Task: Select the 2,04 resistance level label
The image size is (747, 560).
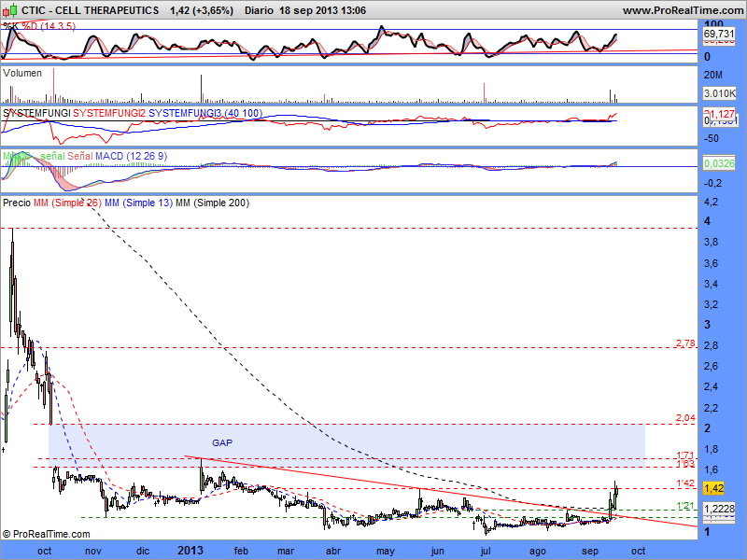Action: click(685, 417)
